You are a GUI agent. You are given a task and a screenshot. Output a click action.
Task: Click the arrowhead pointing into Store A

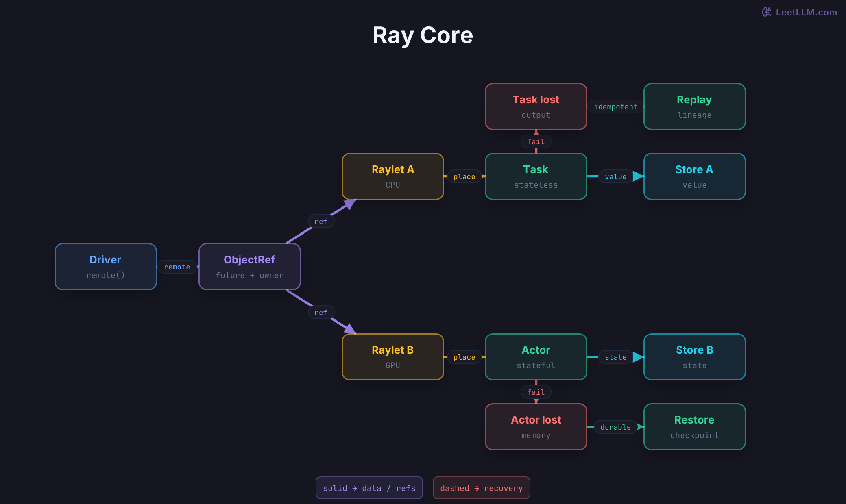(x=639, y=176)
